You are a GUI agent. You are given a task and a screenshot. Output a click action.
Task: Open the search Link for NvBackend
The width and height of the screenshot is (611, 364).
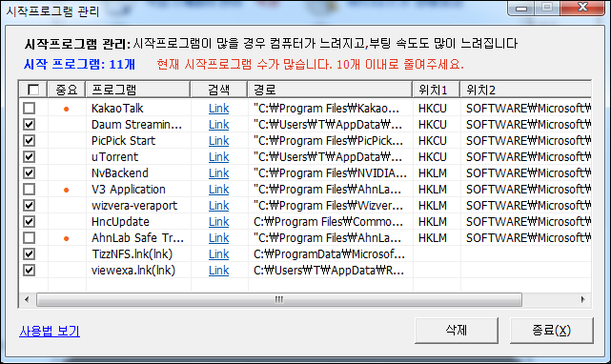[x=218, y=173]
